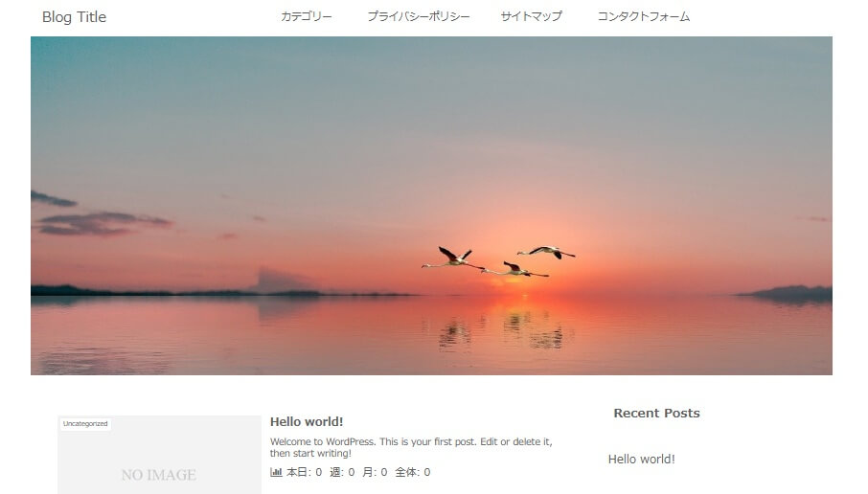Click the 全体 total view count
Image resolution: width=868 pixels, height=494 pixels.
click(412, 472)
